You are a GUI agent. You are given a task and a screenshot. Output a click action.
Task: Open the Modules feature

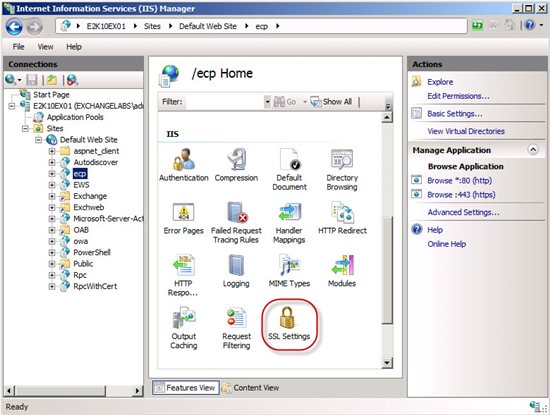point(342,271)
